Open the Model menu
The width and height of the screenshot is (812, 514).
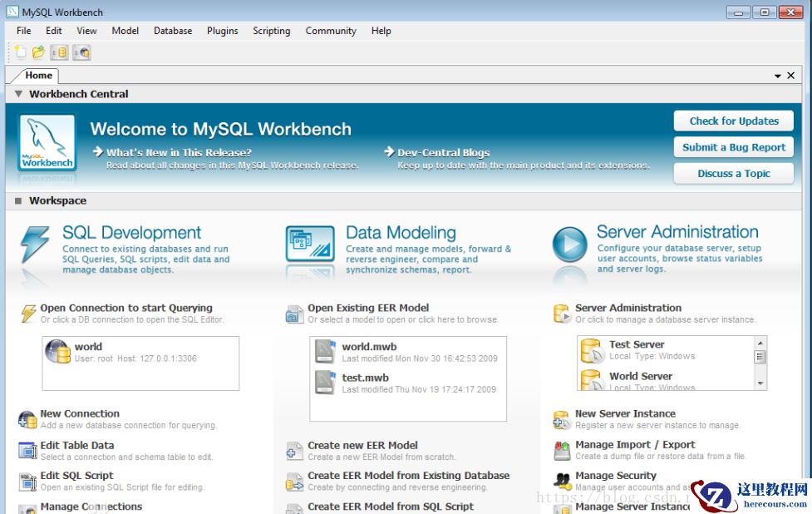(125, 31)
